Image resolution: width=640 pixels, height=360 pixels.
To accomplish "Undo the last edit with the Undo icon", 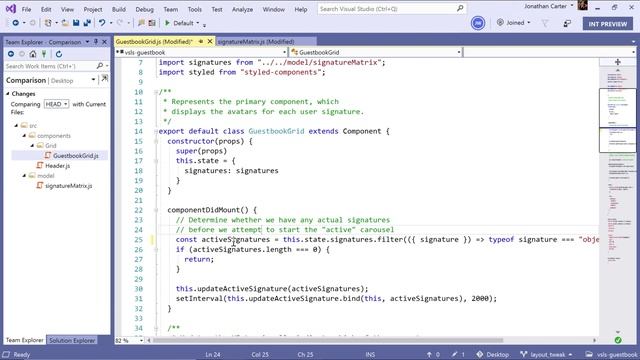I will pyautogui.click(x=102, y=23).
